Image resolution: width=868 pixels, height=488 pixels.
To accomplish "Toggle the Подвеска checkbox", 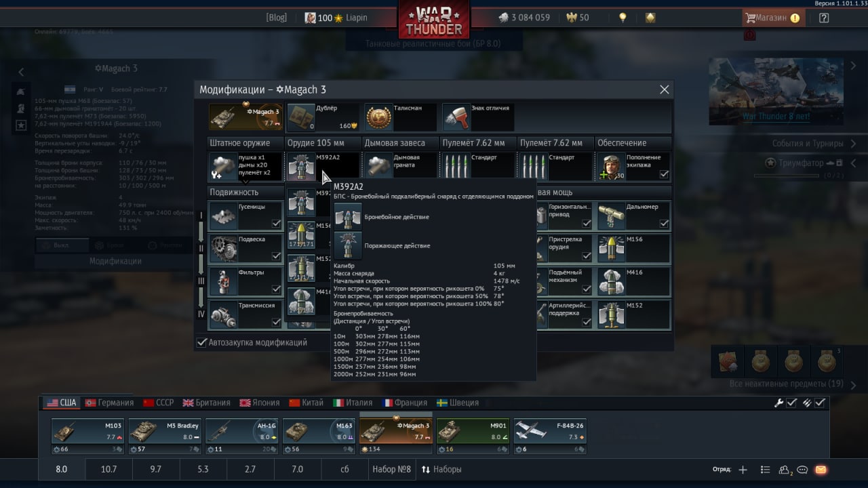I will (x=276, y=256).
